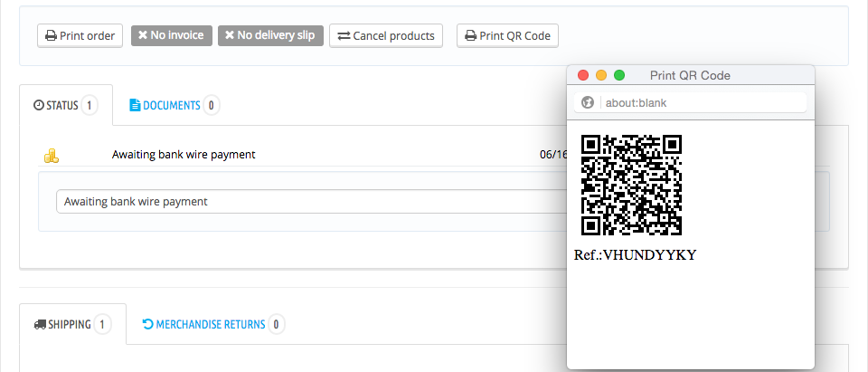Click the Print QR Code button
Viewport: 868px width, 372px height.
point(508,36)
